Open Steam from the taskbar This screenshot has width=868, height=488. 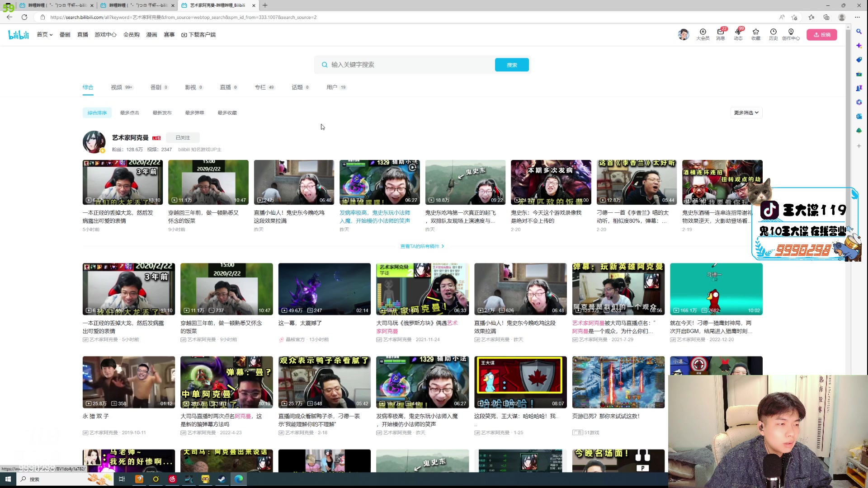pyautogui.click(x=222, y=479)
